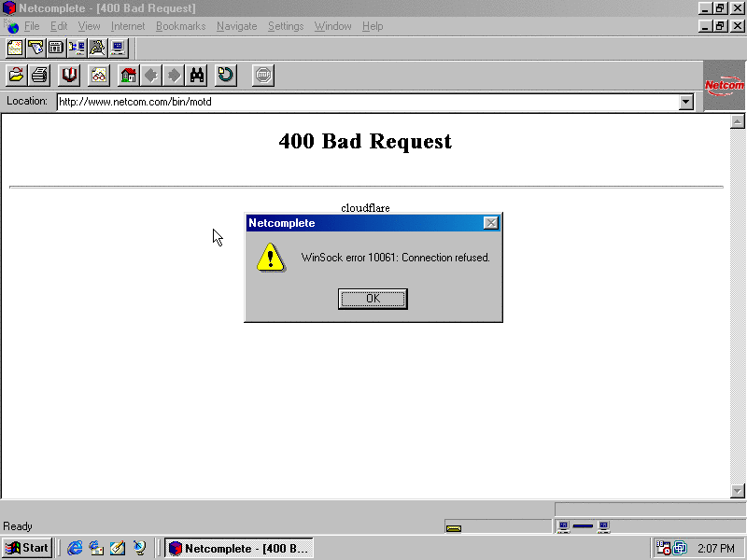
Task: Launch Internet Explorer from quick launch
Action: tap(76, 548)
